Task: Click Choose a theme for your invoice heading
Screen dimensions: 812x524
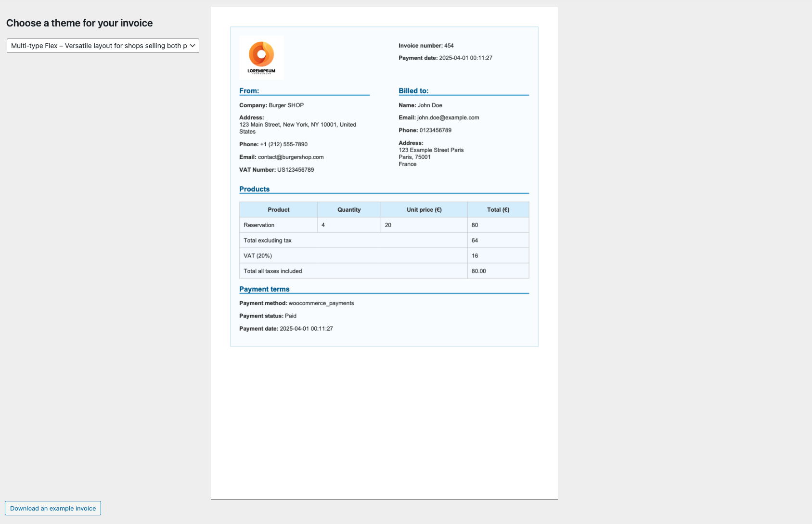Action: [78, 23]
